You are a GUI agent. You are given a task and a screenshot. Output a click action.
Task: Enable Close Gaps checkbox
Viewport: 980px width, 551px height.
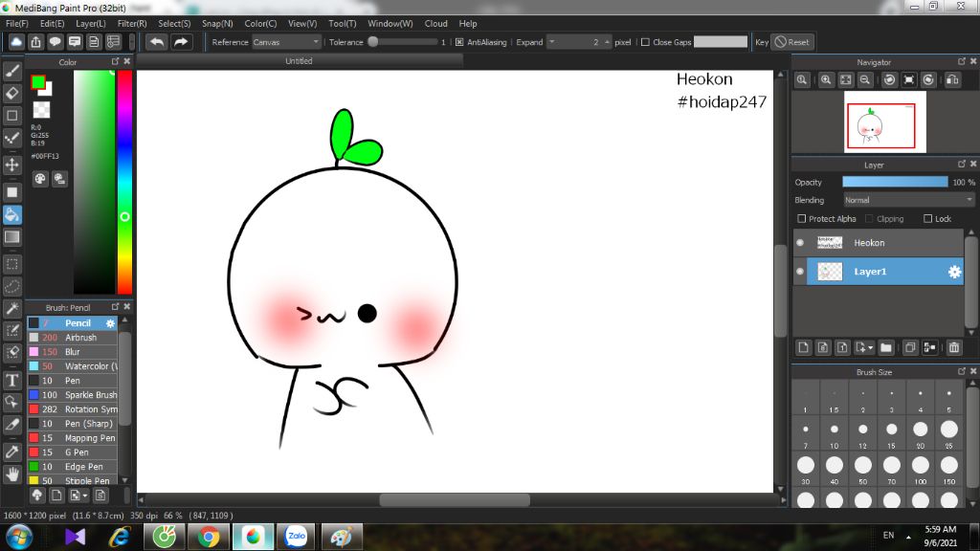click(x=646, y=42)
